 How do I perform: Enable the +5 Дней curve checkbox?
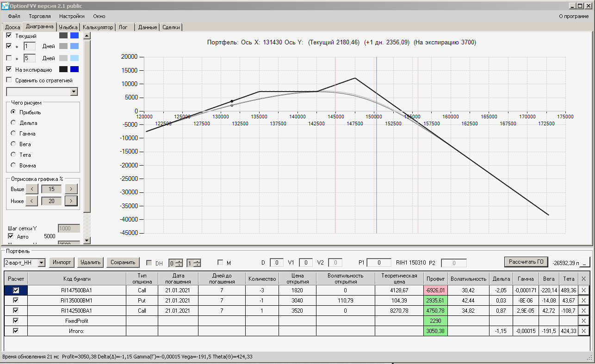9,58
